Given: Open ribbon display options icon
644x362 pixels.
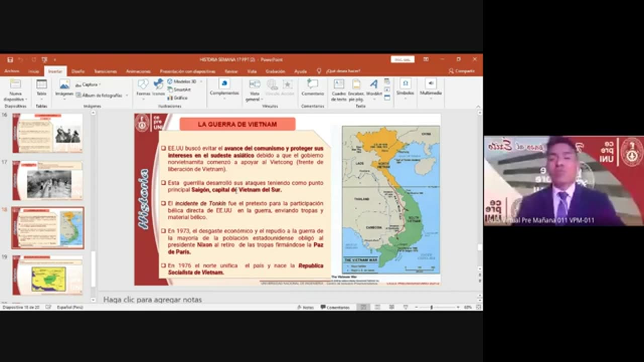Looking at the screenshot, I should 426,59.
